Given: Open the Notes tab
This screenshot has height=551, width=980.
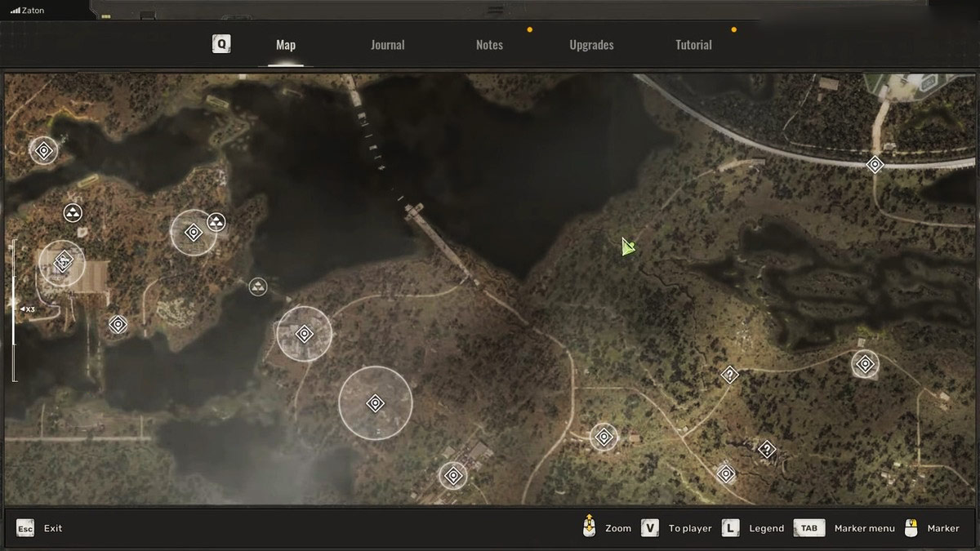Looking at the screenshot, I should tap(489, 45).
